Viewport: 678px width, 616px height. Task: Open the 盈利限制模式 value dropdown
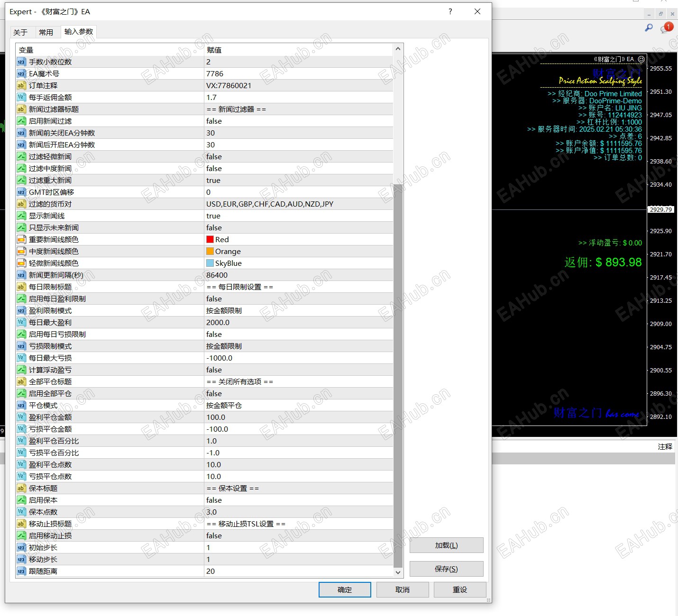[299, 311]
